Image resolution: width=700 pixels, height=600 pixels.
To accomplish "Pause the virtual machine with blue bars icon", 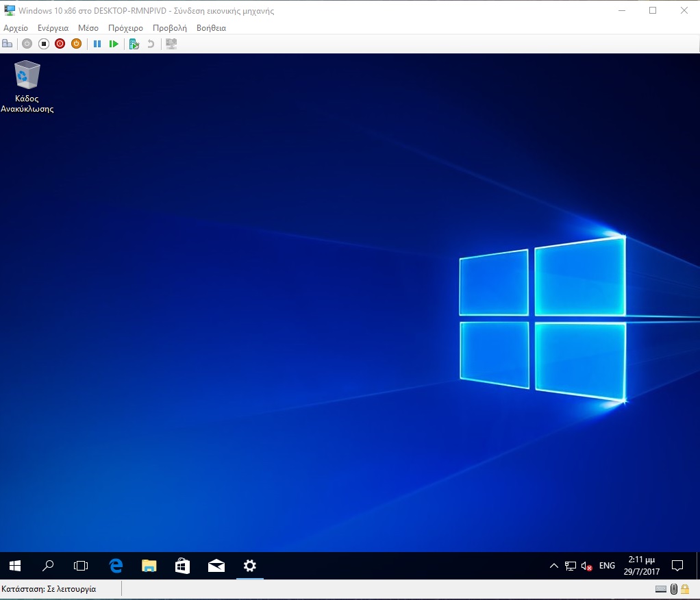I will coord(97,44).
